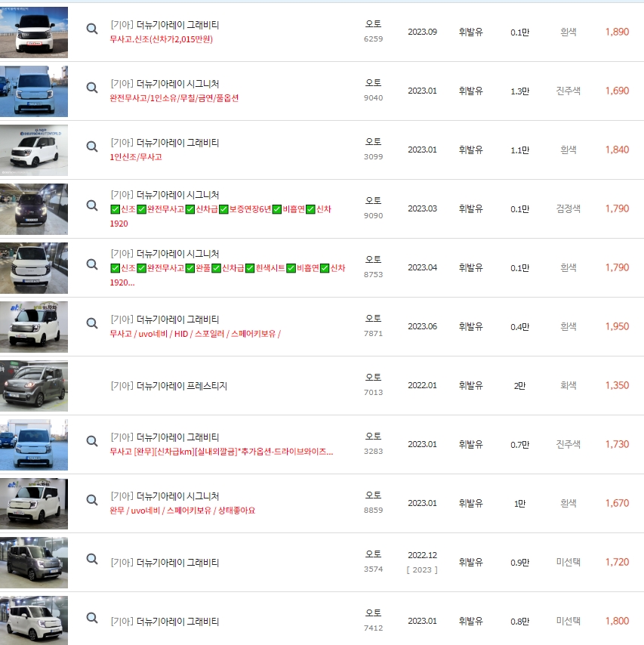Viewport: 644px width, 645px height.
Task: Open magnifier preview for black Signature 9090
Action: pyautogui.click(x=91, y=205)
